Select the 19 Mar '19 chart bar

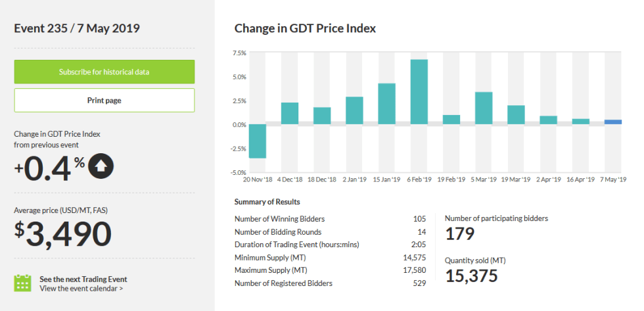[516, 115]
